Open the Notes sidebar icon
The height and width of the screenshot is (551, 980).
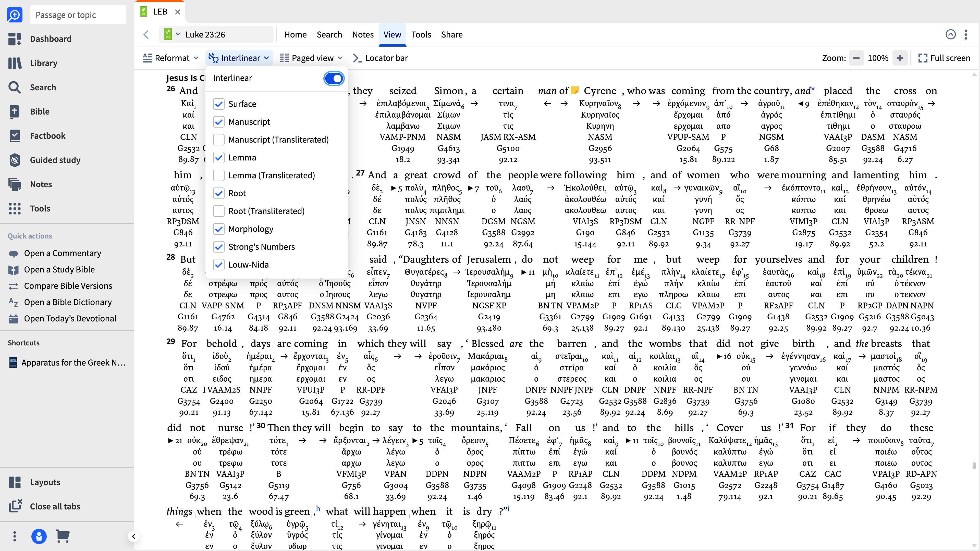(x=15, y=184)
